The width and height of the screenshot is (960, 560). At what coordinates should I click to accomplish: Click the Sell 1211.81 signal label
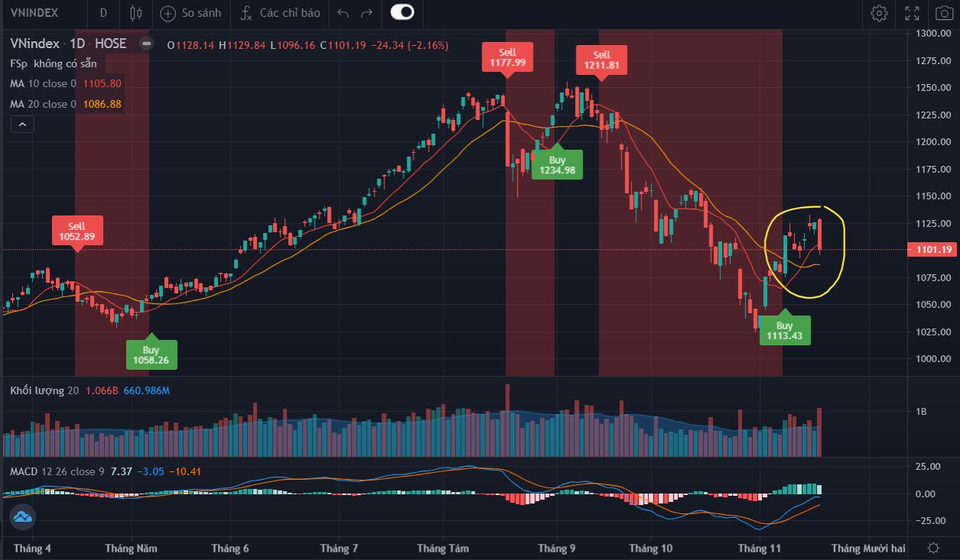602,60
